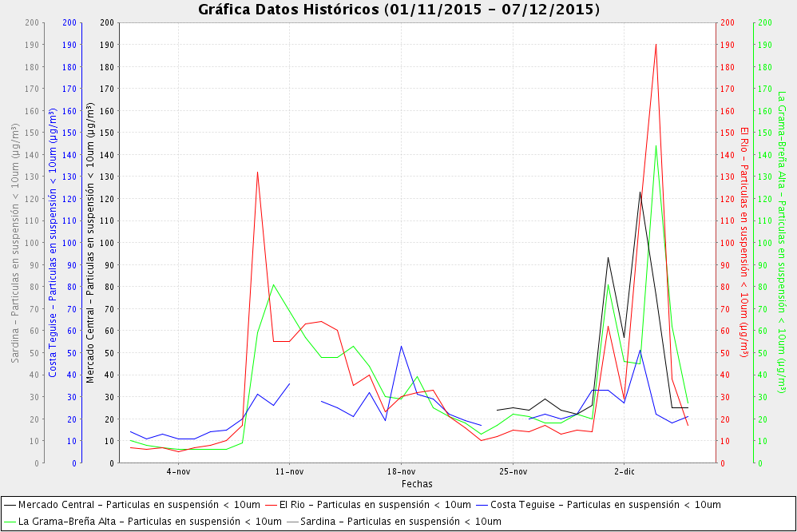
Task: Click the Fechas x-axis label
Action: coord(417,484)
